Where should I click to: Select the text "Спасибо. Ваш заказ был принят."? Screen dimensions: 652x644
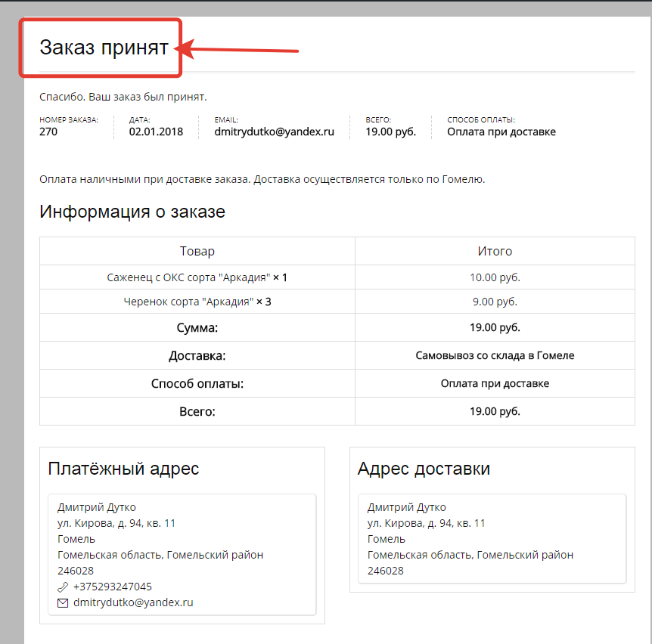pos(123,97)
